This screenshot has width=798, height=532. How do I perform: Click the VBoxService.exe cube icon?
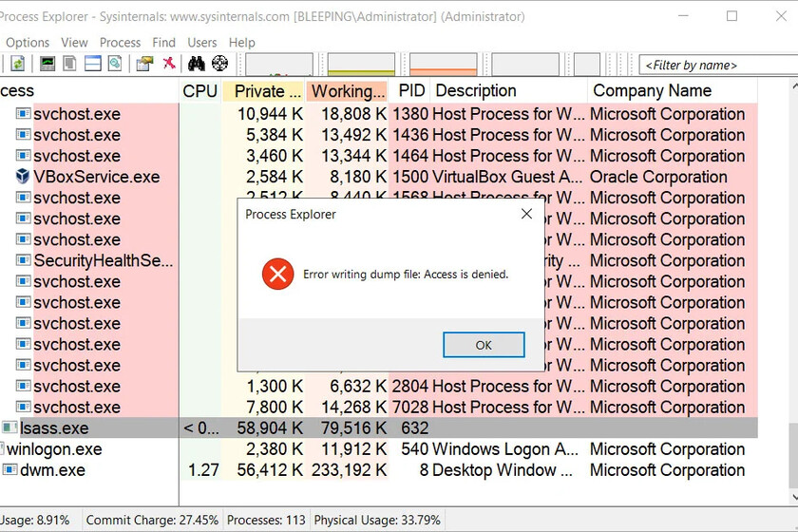click(x=23, y=176)
